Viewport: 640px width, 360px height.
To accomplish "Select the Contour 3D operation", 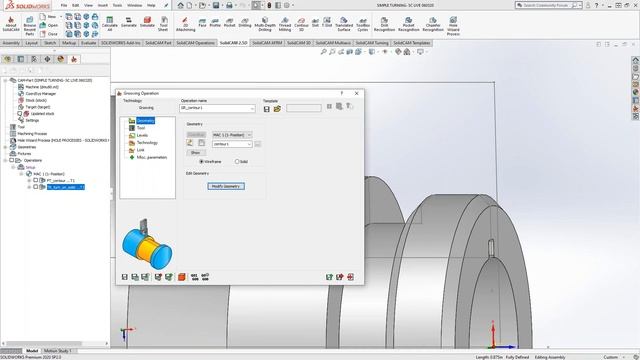I will (x=301, y=24).
